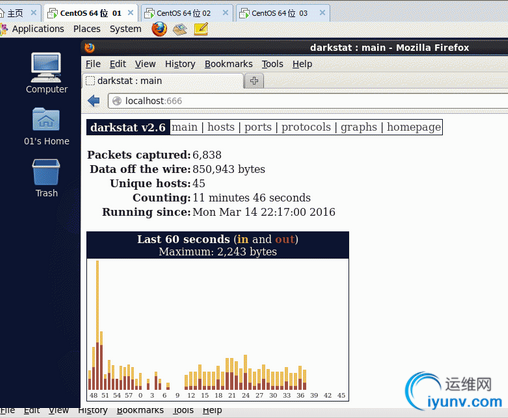Image resolution: width=508 pixels, height=418 pixels.
Task: Open Firefox View menu
Action: point(145,64)
